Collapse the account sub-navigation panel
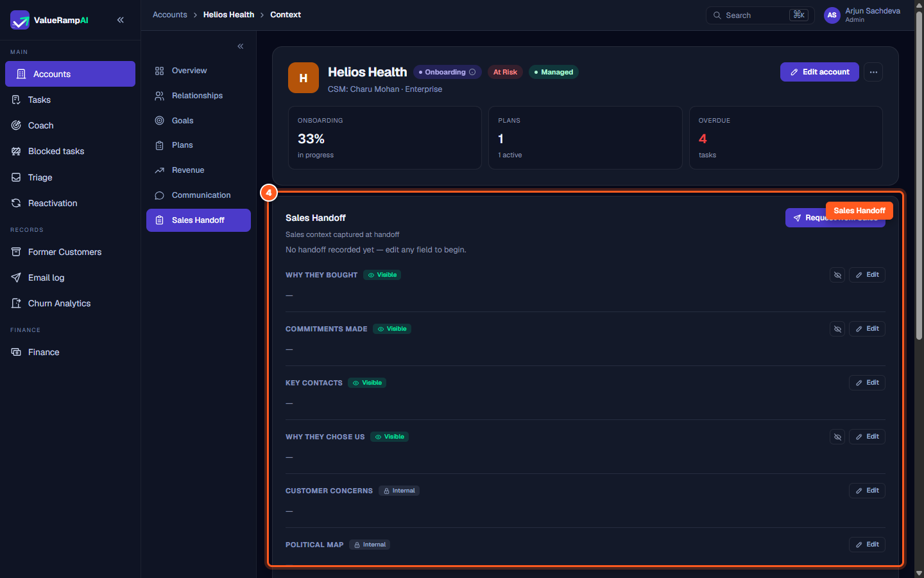The height and width of the screenshot is (578, 924). point(241,46)
